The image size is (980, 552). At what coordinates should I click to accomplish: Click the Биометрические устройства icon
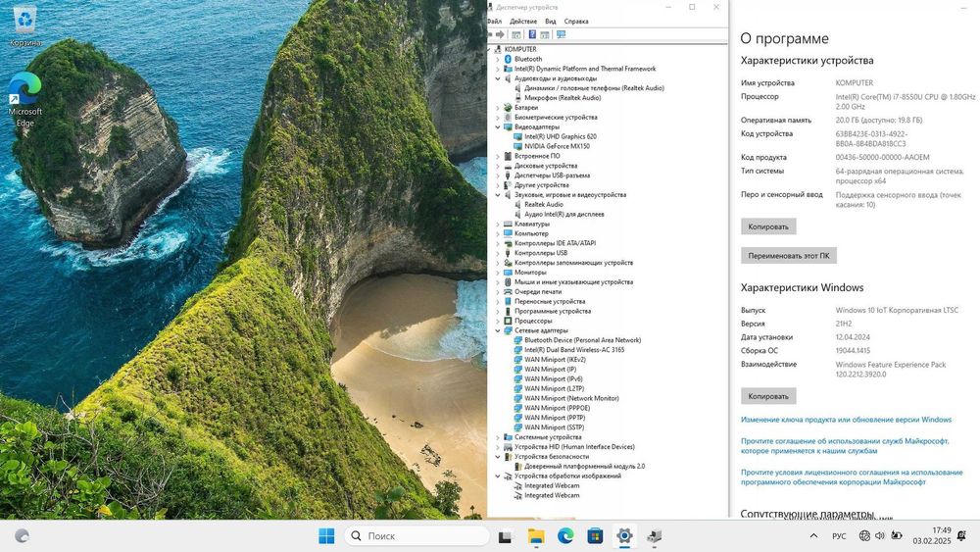coord(508,117)
